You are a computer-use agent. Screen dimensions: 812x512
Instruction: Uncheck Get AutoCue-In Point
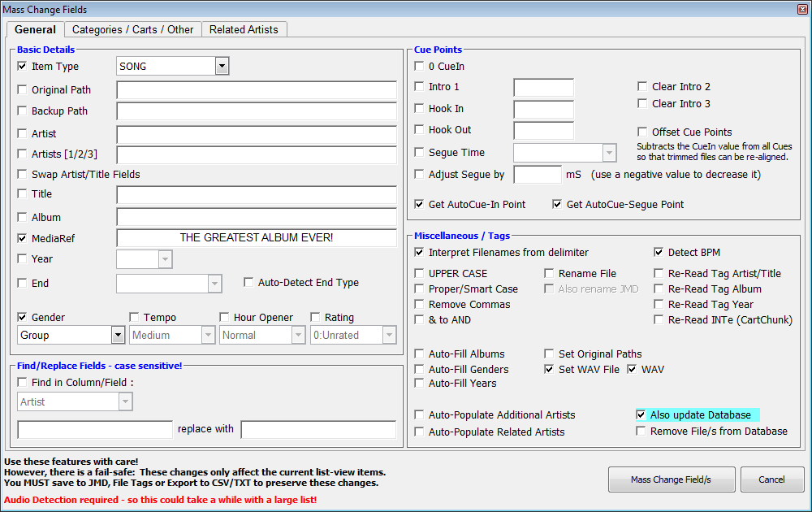[419, 205]
